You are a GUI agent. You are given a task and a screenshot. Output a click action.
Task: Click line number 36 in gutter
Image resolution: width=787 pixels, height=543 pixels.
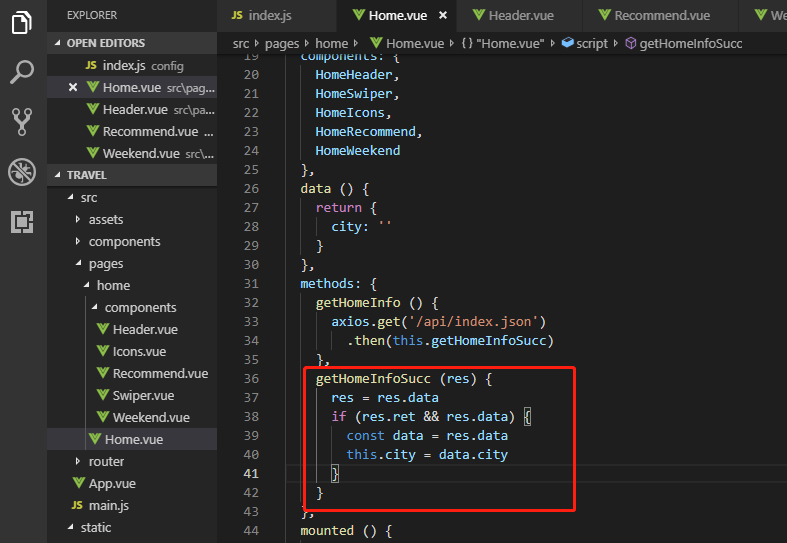[251, 379]
